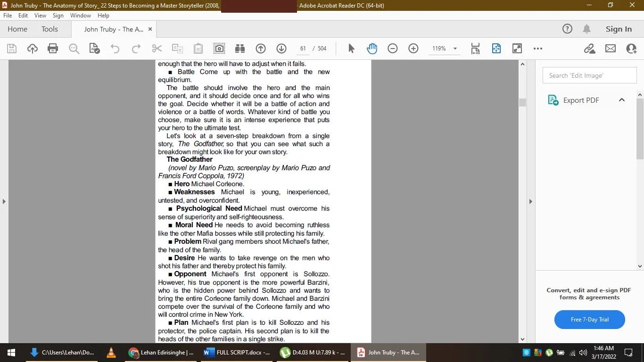Screen dimensions: 644x362
Task: Click the Export PDF tool icon
Action: pos(553,100)
